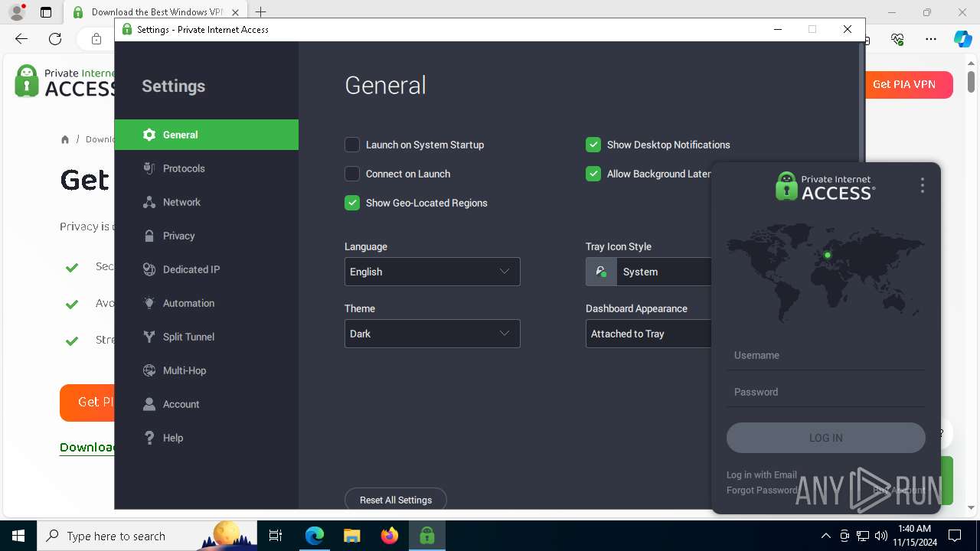Click the Privacy padlock icon
The image size is (980, 551).
[x=149, y=236]
